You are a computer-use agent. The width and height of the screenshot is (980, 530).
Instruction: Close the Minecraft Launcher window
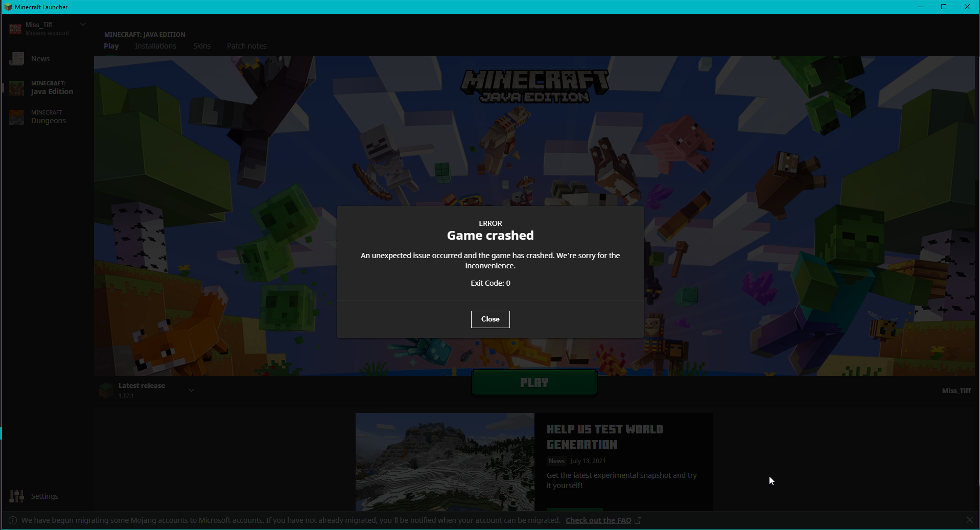[x=967, y=7]
